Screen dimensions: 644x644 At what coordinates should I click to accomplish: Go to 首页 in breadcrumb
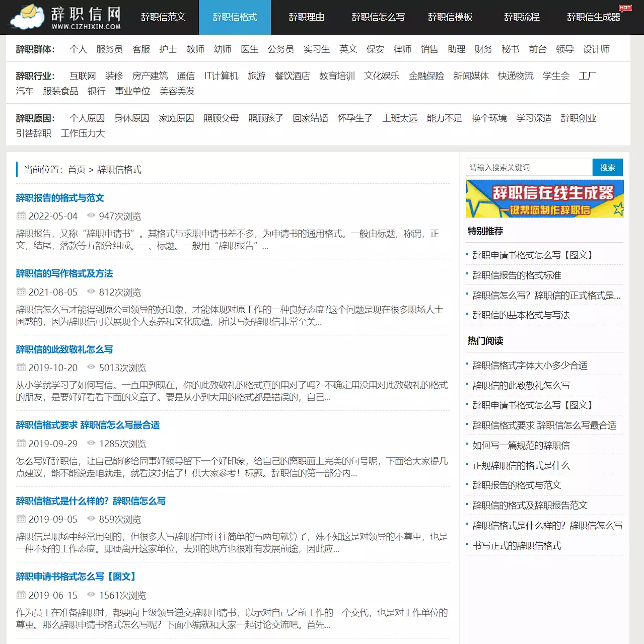[77, 170]
